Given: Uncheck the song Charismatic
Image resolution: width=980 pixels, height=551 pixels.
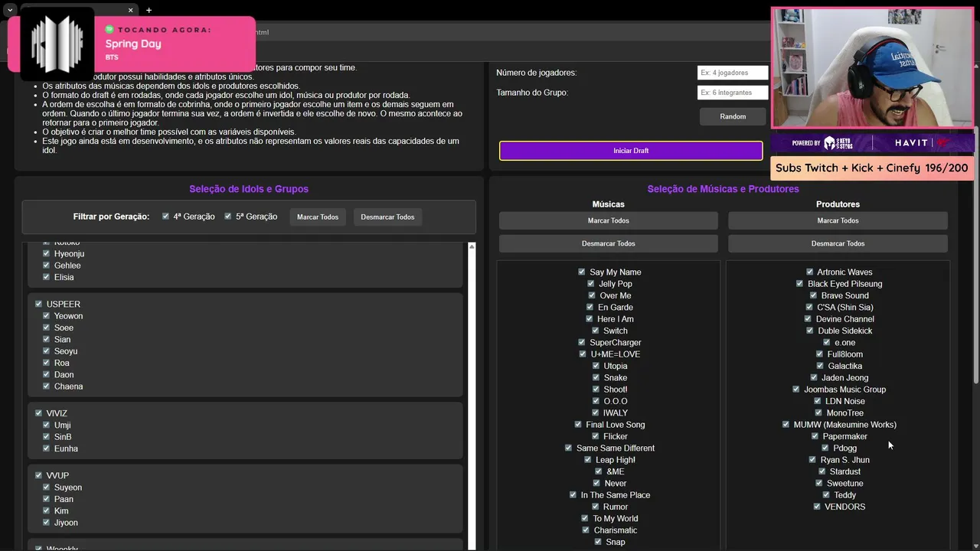Looking at the screenshot, I should tap(586, 530).
